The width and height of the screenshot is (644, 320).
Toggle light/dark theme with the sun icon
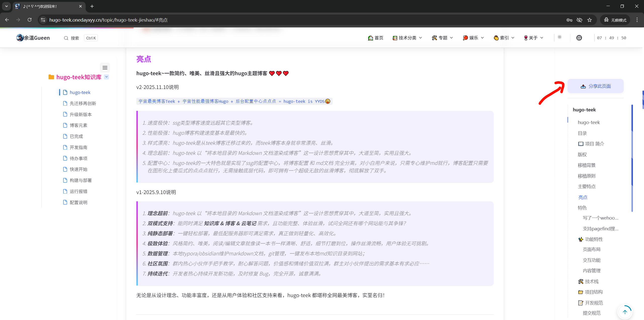coord(560,37)
